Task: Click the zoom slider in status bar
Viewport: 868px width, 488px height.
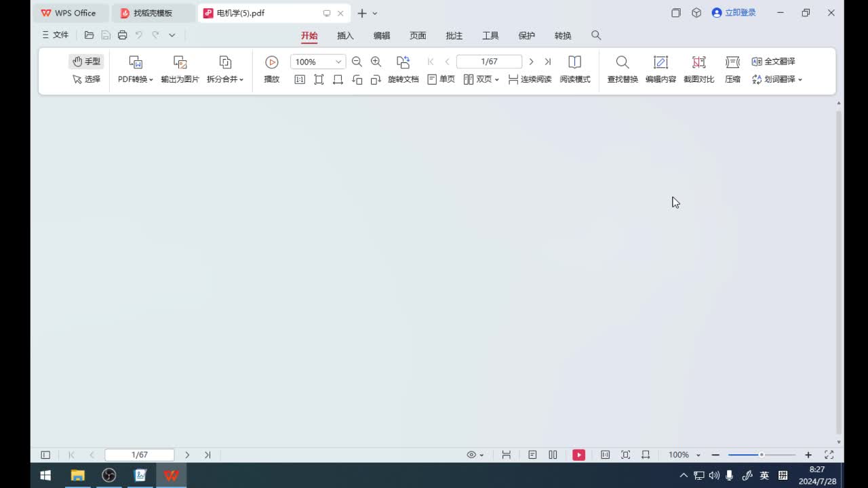Action: coord(762,455)
